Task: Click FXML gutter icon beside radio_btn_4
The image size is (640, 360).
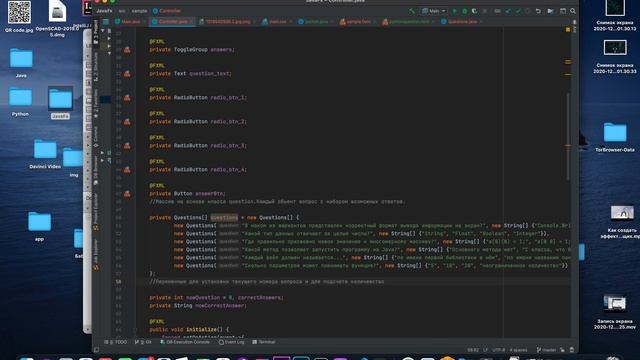Action: pos(127,170)
